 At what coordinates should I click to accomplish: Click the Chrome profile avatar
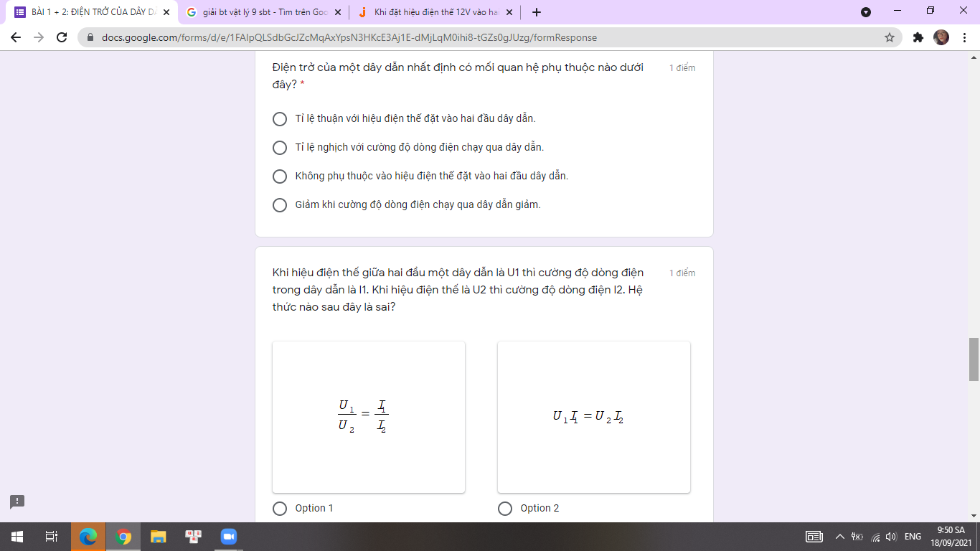941,37
